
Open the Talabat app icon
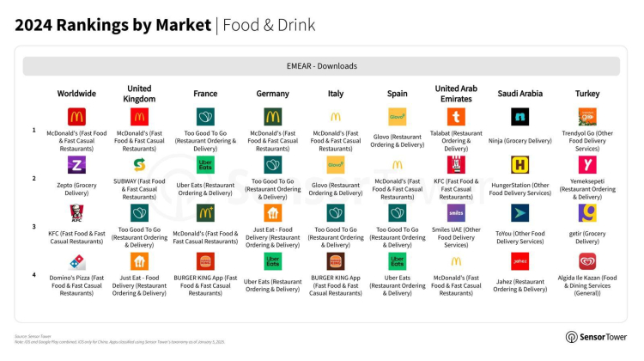click(x=457, y=117)
